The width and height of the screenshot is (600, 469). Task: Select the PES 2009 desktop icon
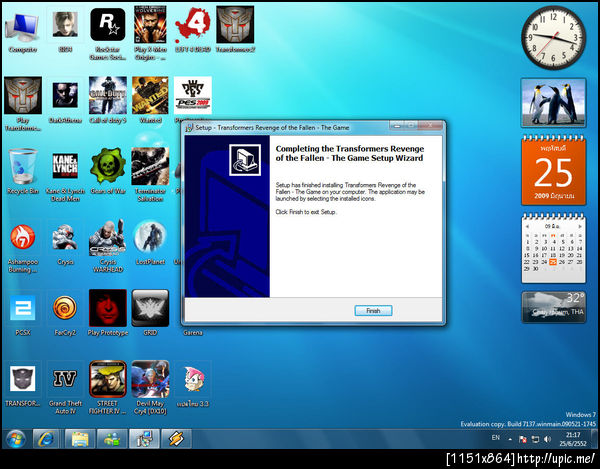192,96
